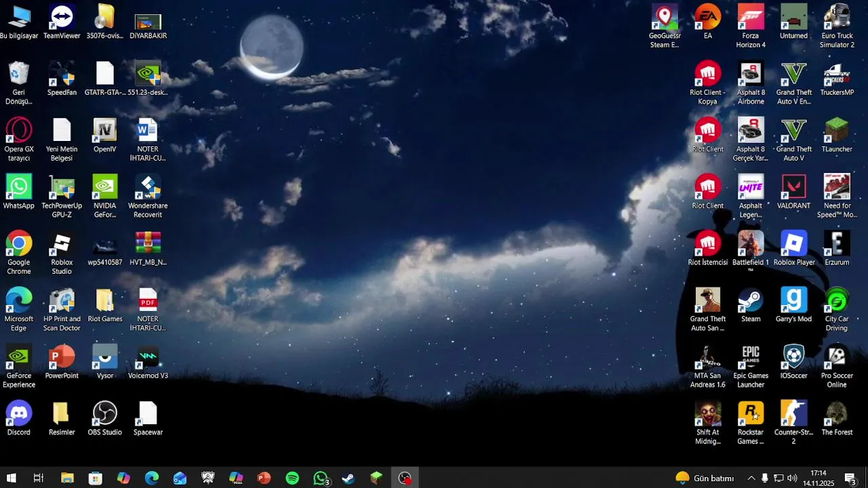Click the Spacewar file icon

click(148, 418)
